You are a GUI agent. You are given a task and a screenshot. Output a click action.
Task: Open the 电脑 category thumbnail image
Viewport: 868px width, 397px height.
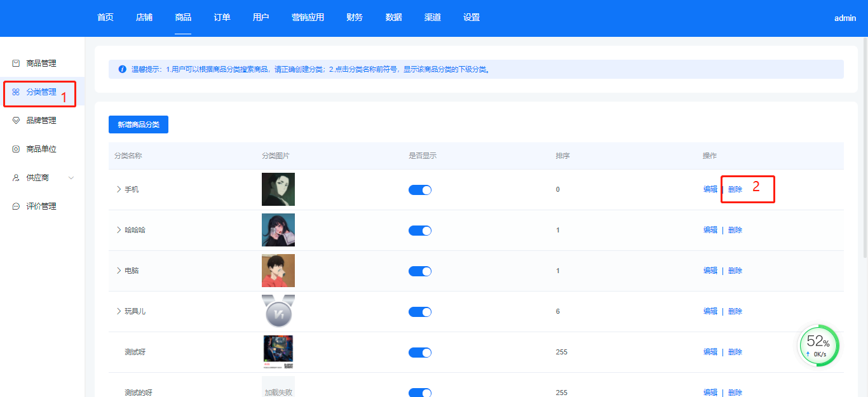click(278, 271)
